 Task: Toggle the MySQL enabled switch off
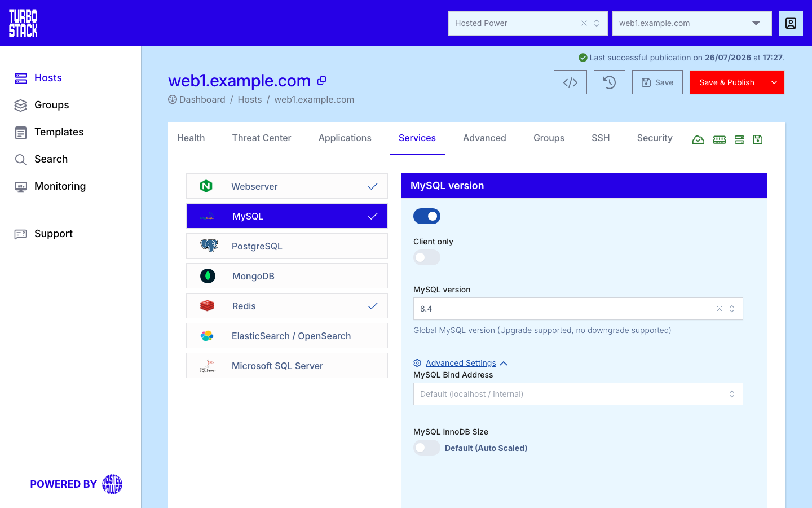[427, 216]
